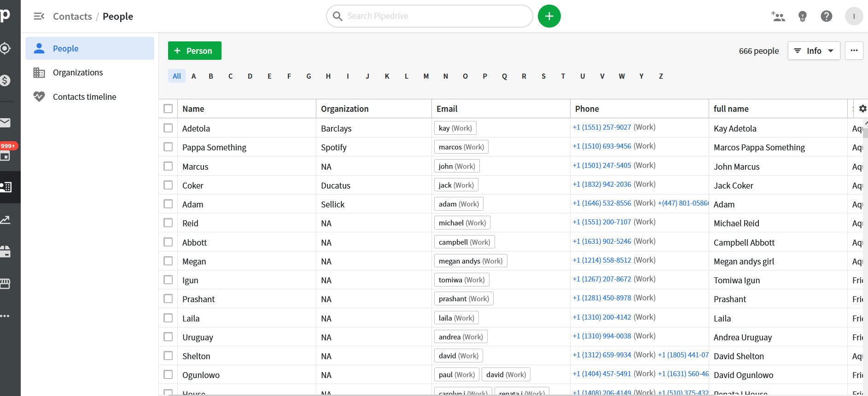Image resolution: width=868 pixels, height=396 pixels.
Task: Click the Pipedrive logo
Action: (x=5, y=16)
